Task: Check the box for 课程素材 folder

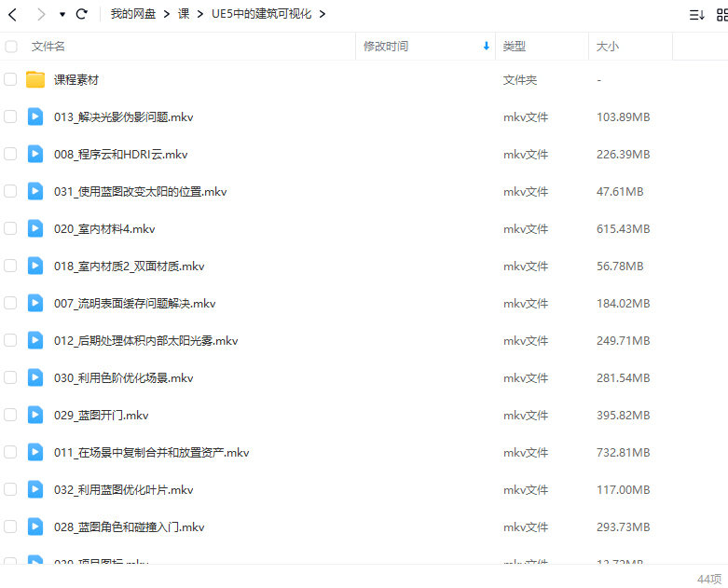Action: (11, 80)
